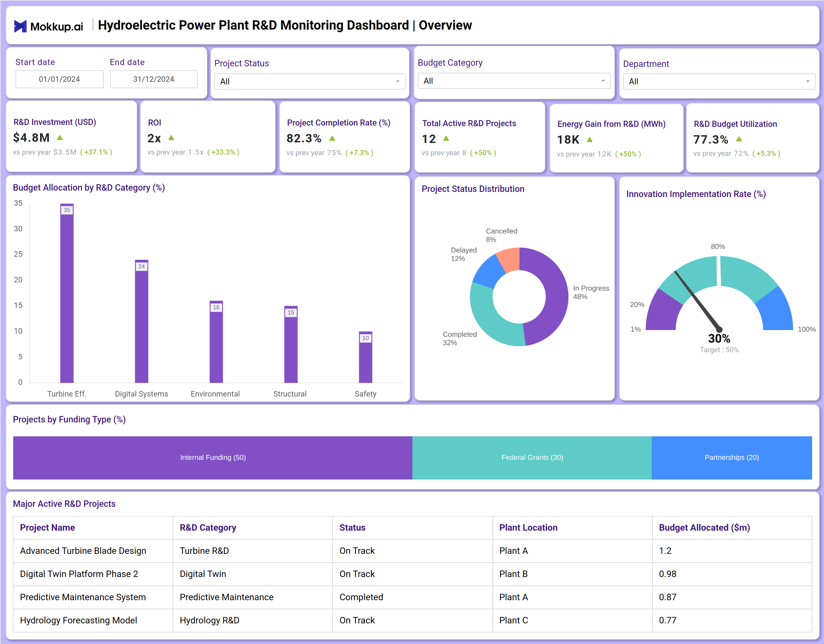
Task: Click the Environmental bar labeled 16
Action: point(216,342)
